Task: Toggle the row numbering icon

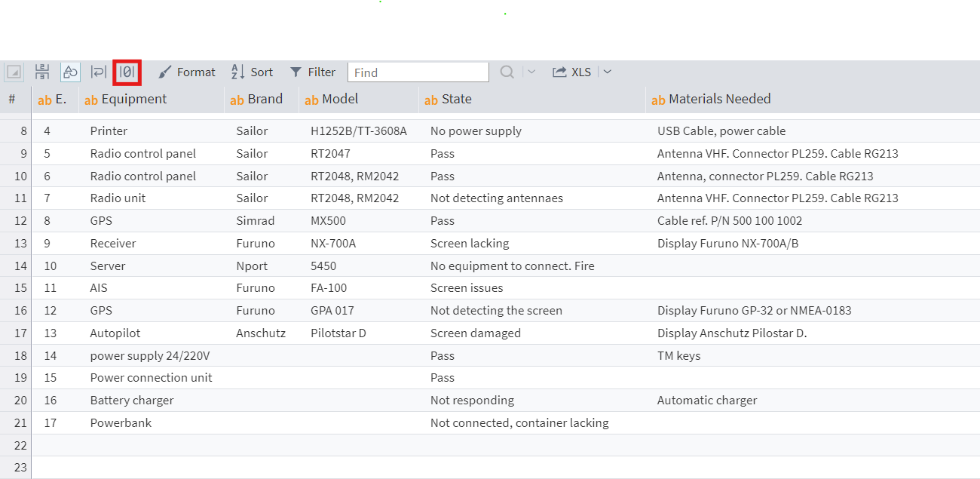Action: [x=42, y=72]
